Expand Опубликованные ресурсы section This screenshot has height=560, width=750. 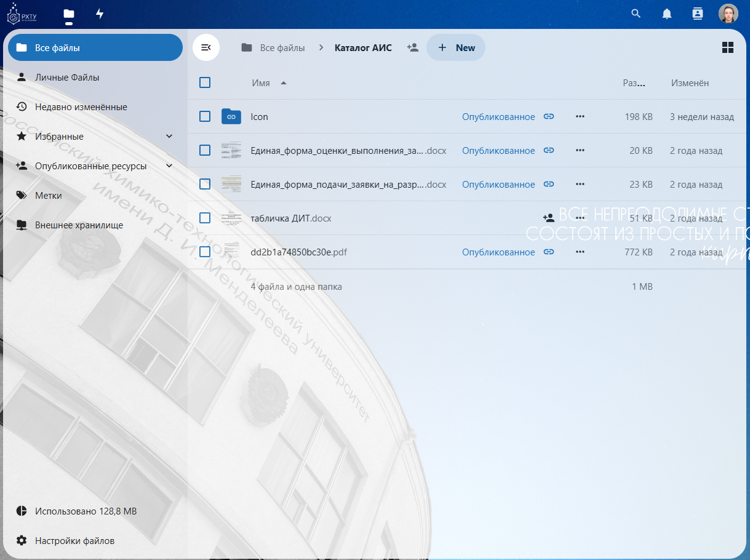click(x=169, y=166)
